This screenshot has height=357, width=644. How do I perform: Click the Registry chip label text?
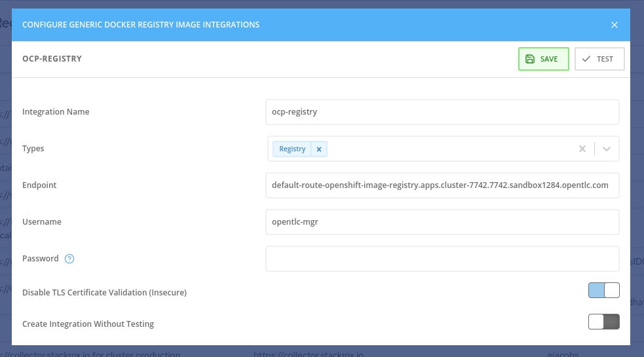tap(292, 149)
